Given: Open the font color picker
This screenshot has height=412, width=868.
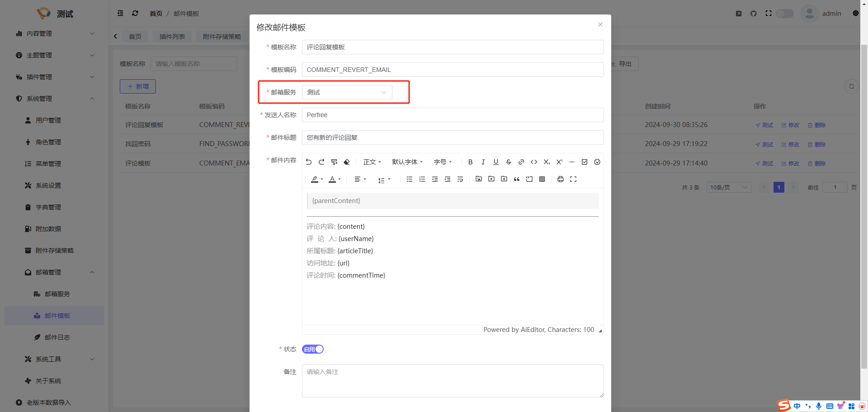Looking at the screenshot, I should pyautogui.click(x=333, y=179).
